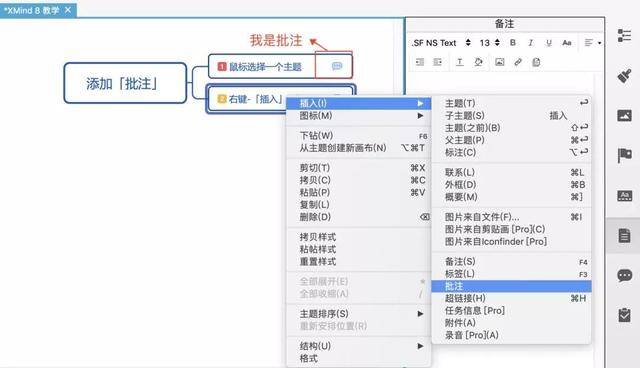Choose 图片来自文件(F)...

tap(511, 217)
